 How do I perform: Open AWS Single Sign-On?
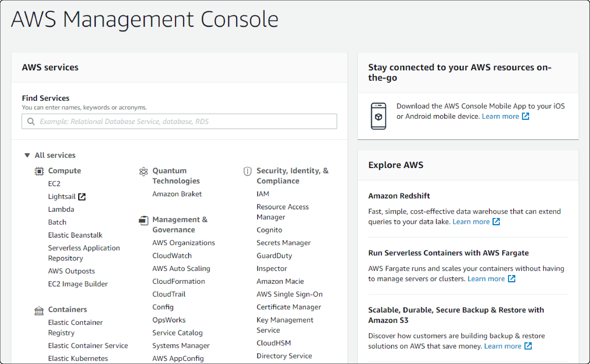pos(289,294)
